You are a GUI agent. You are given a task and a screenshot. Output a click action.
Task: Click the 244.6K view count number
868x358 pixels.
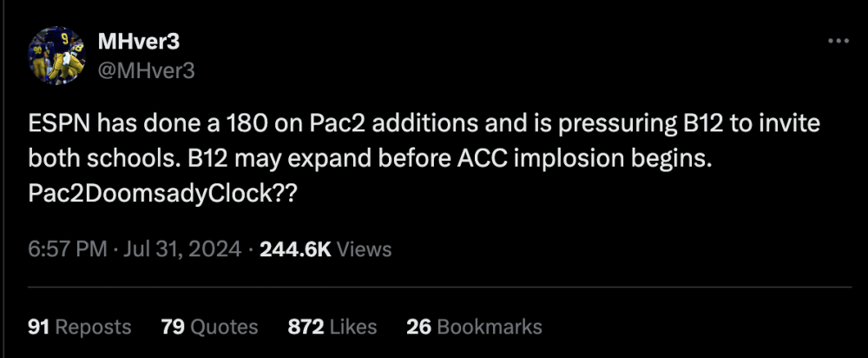click(295, 249)
